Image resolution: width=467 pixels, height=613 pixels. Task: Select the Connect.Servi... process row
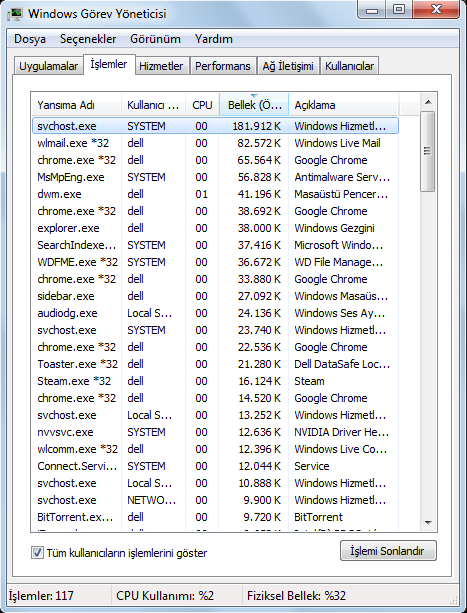pos(215,466)
